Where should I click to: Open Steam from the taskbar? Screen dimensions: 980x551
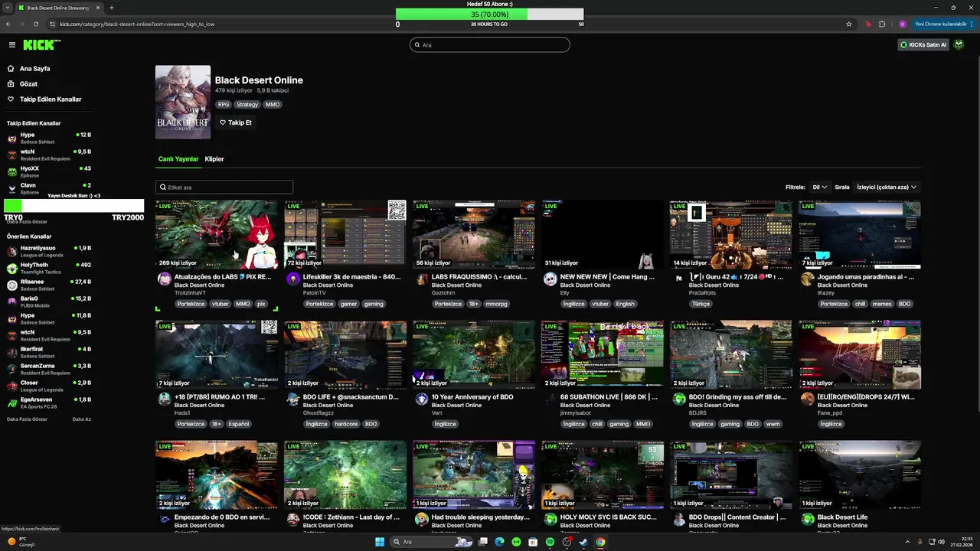click(583, 542)
